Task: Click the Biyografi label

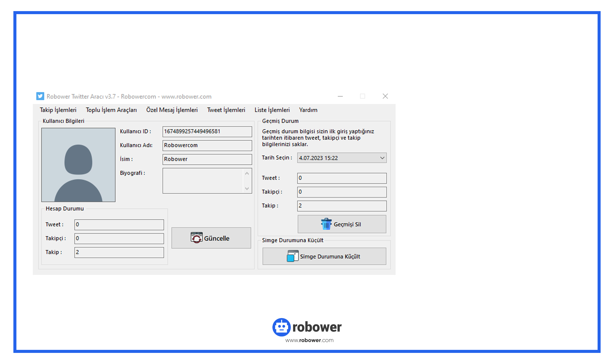Action: (132, 173)
